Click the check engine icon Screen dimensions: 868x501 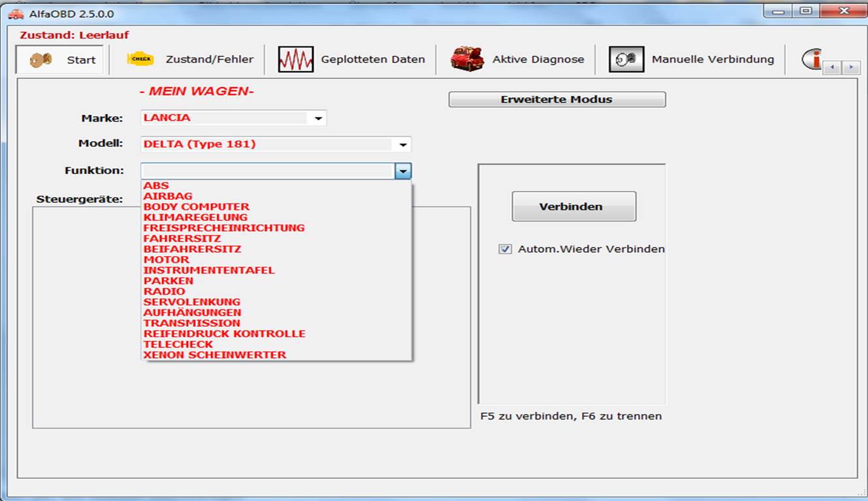click(x=140, y=59)
